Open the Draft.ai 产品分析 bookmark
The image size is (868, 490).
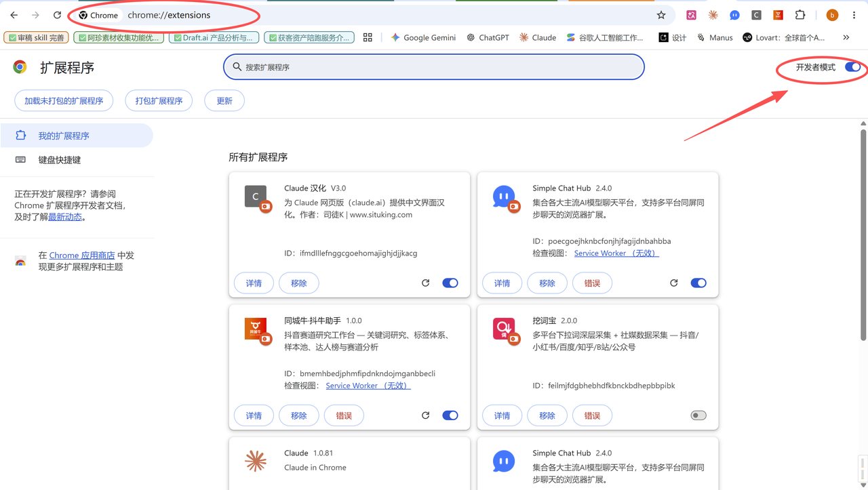click(x=214, y=37)
